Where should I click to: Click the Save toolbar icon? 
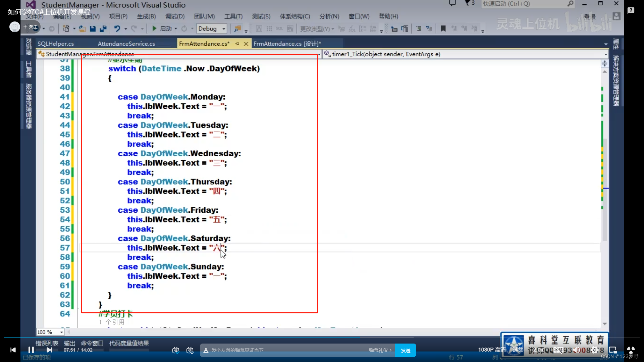pyautogui.click(x=93, y=29)
